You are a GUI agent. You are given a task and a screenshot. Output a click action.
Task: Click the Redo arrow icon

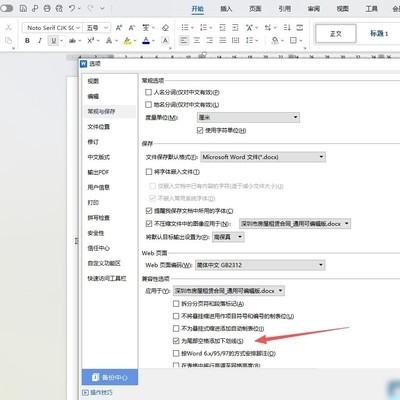tap(90, 8)
